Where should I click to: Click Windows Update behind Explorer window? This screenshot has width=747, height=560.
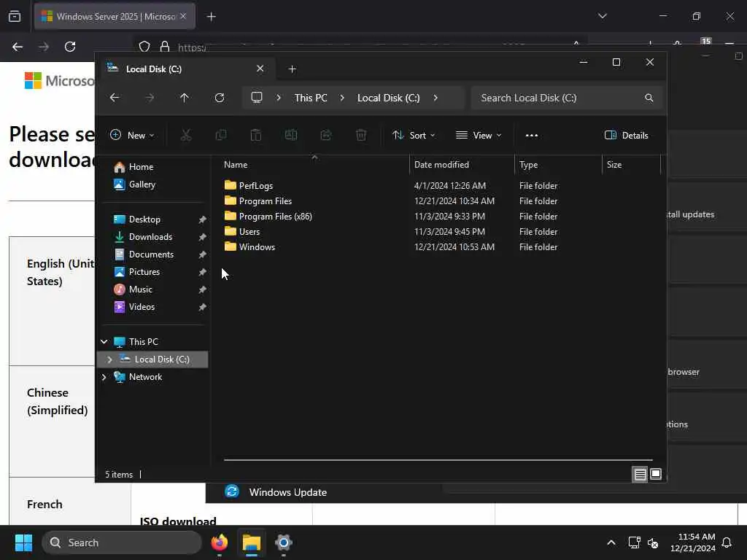287,492
